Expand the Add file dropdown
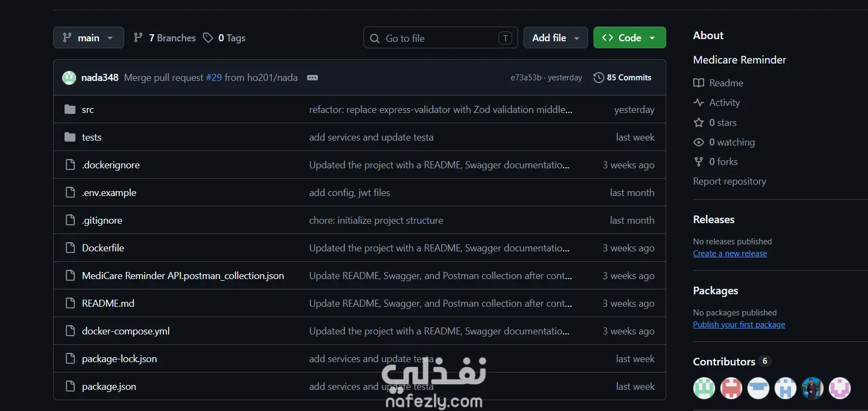Viewport: 868px width, 411px height. [556, 37]
